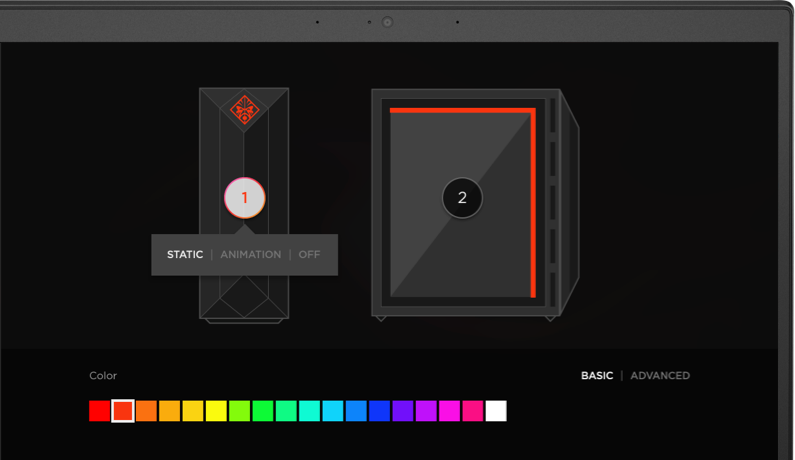Select lighting zone 1 on front panel
The width and height of the screenshot is (795, 460).
pos(244,198)
